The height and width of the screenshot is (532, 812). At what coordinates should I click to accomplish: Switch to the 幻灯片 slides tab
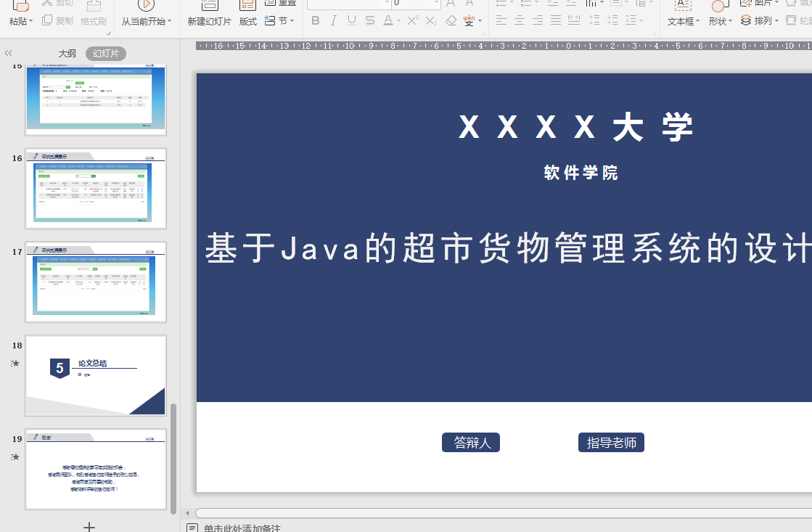106,54
